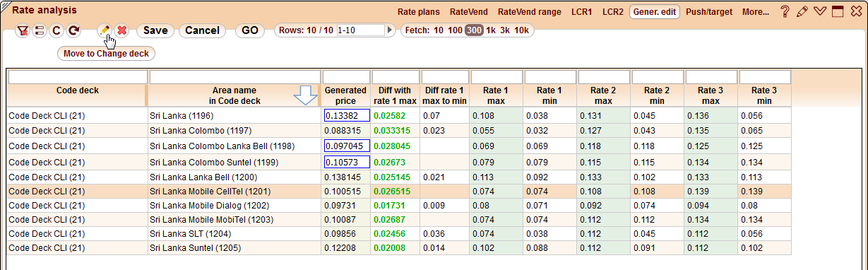Open the Rate plans tab
The image size is (868, 270).
(x=419, y=12)
